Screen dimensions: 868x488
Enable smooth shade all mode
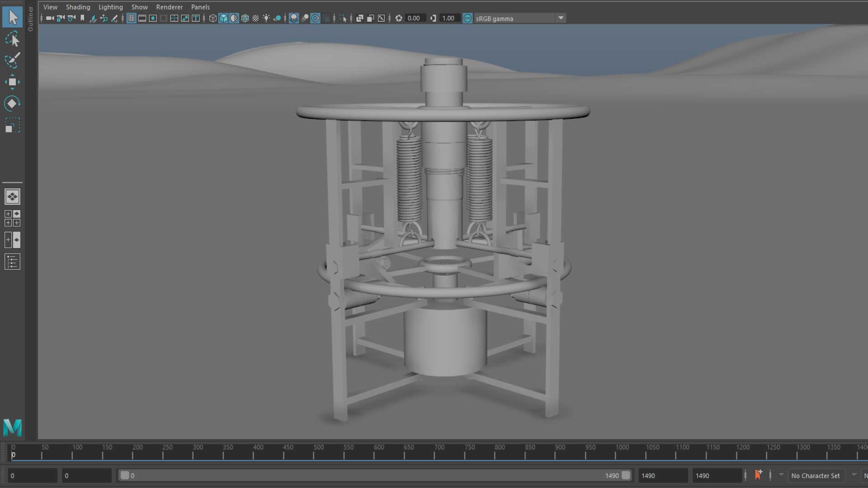click(x=224, y=18)
